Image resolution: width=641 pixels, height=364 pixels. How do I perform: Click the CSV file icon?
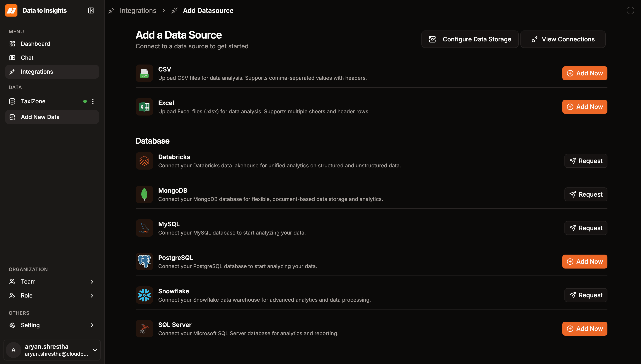pos(144,73)
